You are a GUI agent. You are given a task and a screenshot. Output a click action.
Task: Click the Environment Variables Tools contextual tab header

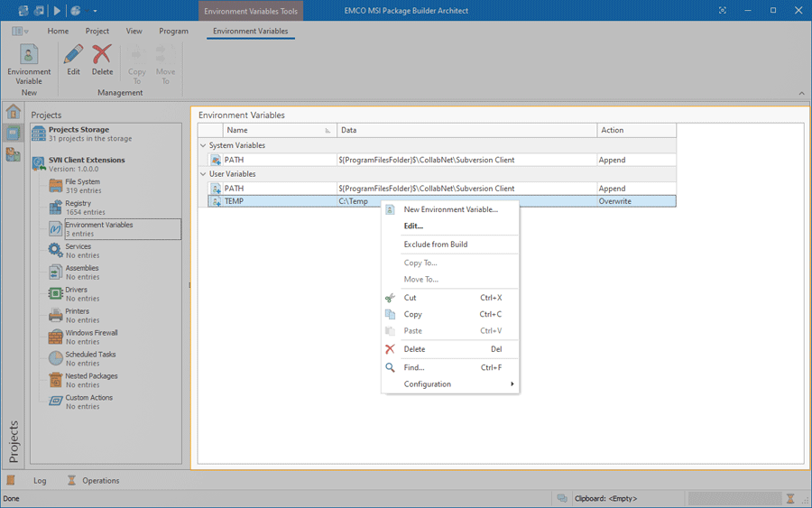(251, 11)
